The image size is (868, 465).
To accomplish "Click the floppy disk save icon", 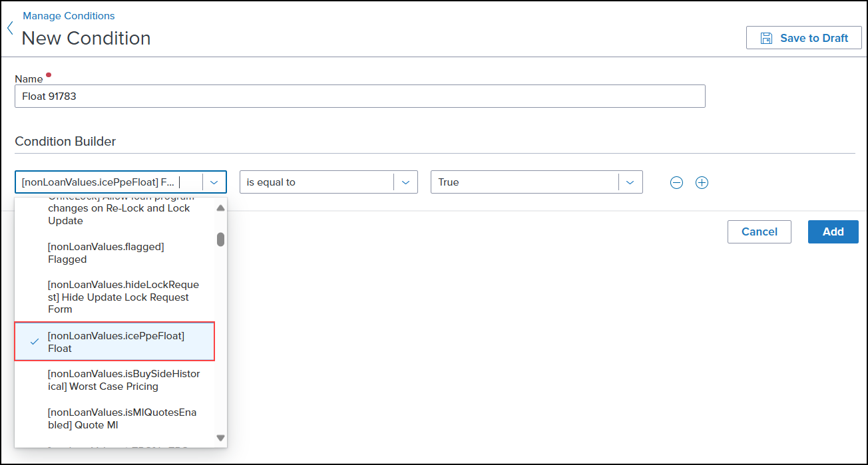I will [766, 38].
